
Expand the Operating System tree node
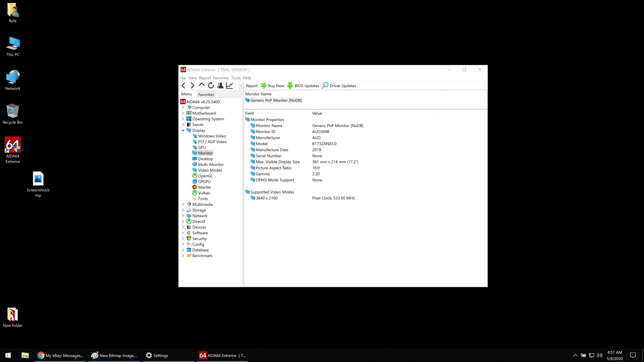pyautogui.click(x=183, y=119)
